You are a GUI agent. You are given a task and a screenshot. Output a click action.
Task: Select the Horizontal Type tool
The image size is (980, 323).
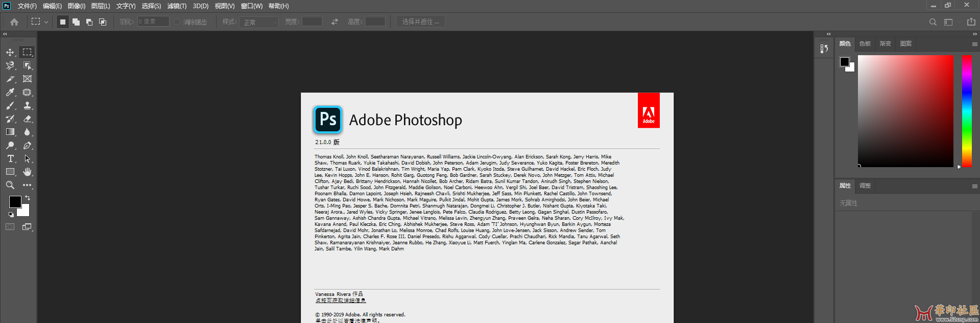tap(10, 158)
